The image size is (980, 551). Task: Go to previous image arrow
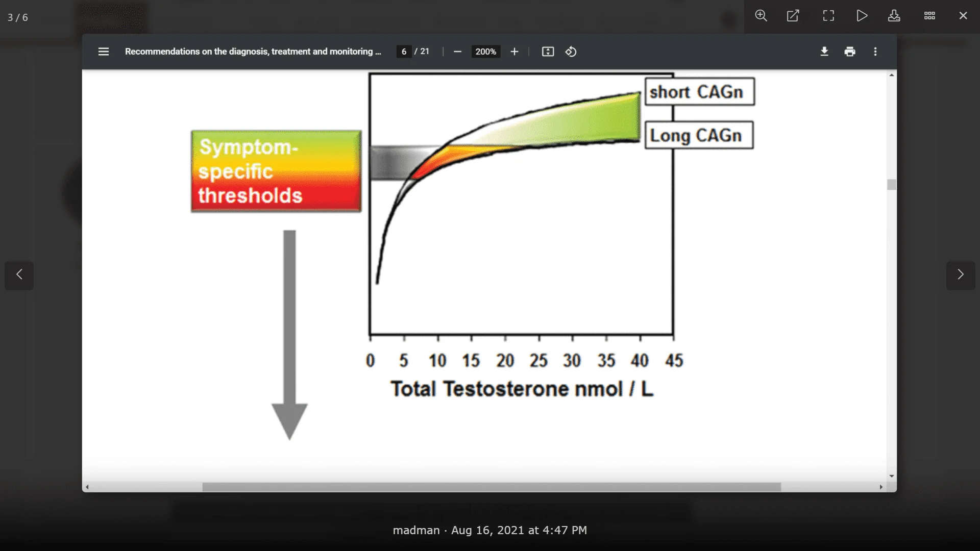coord(19,275)
